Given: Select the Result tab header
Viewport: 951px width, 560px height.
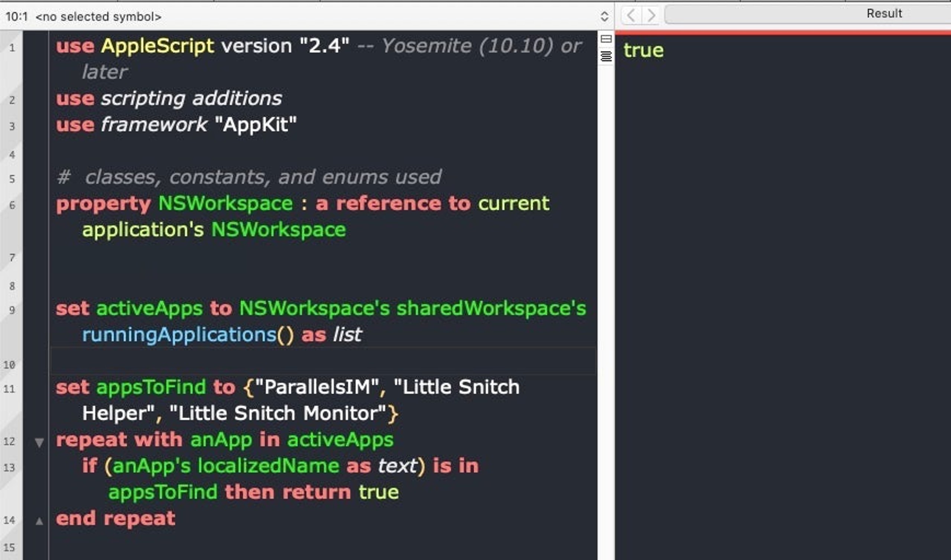Looking at the screenshot, I should (884, 14).
